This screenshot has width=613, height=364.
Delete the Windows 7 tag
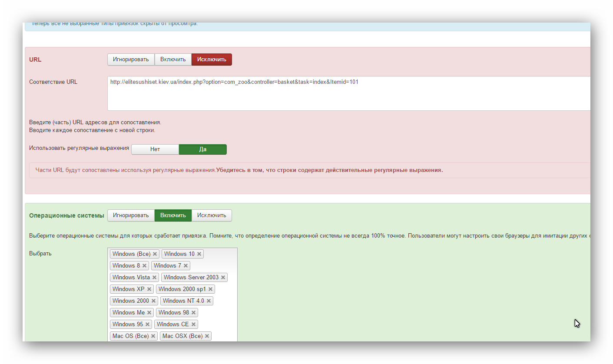(186, 266)
